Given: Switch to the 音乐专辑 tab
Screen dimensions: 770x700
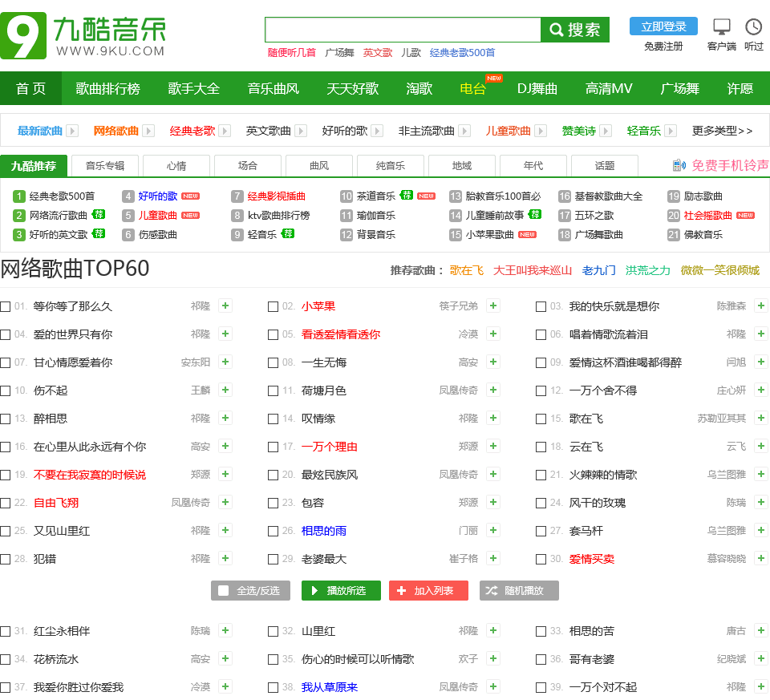Looking at the screenshot, I should tap(105, 165).
